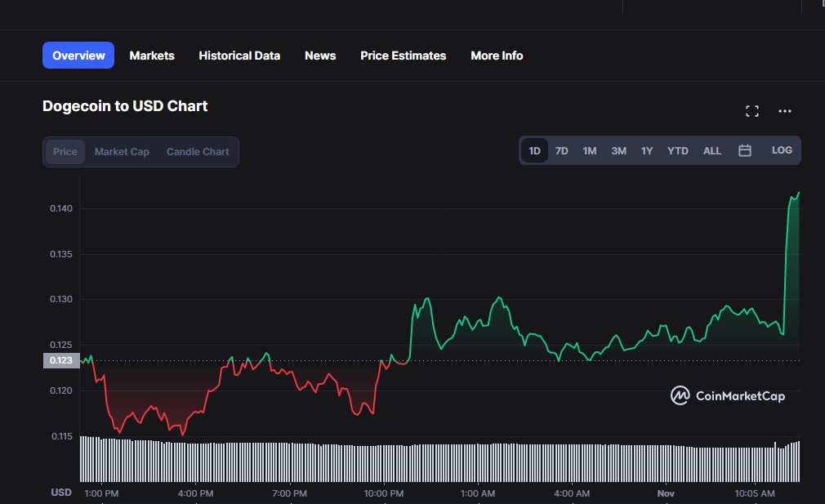Open the Historical Data tab

tap(239, 56)
